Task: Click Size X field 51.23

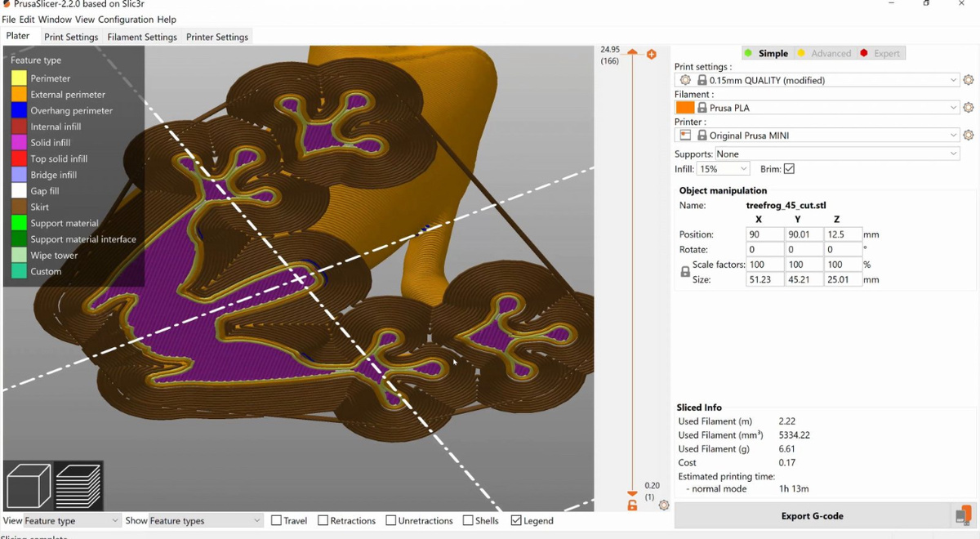Action: pos(764,279)
